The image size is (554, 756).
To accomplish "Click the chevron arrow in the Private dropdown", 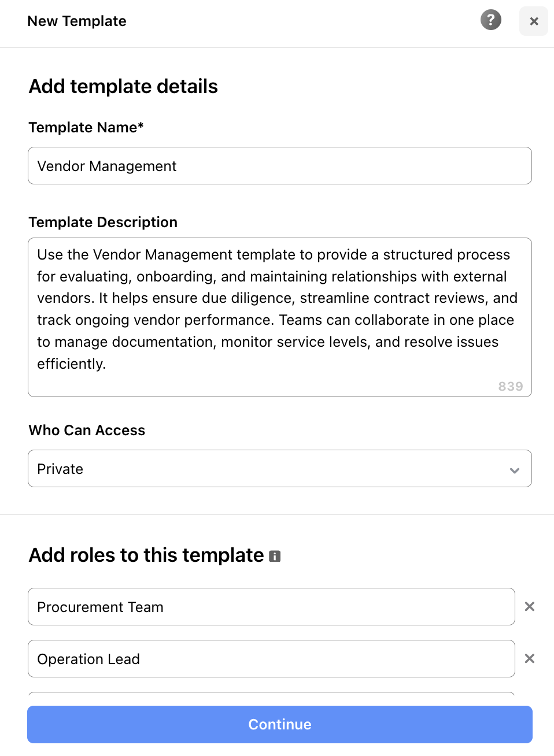I will [514, 470].
